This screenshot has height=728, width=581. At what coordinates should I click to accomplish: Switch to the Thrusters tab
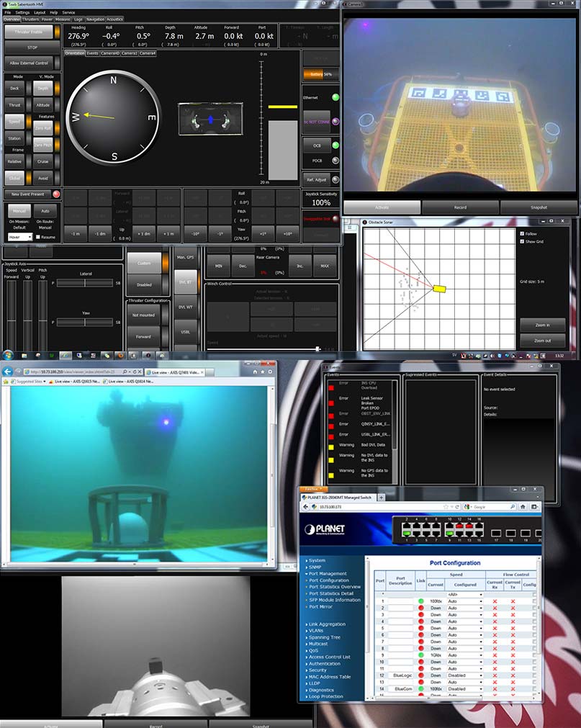point(30,19)
